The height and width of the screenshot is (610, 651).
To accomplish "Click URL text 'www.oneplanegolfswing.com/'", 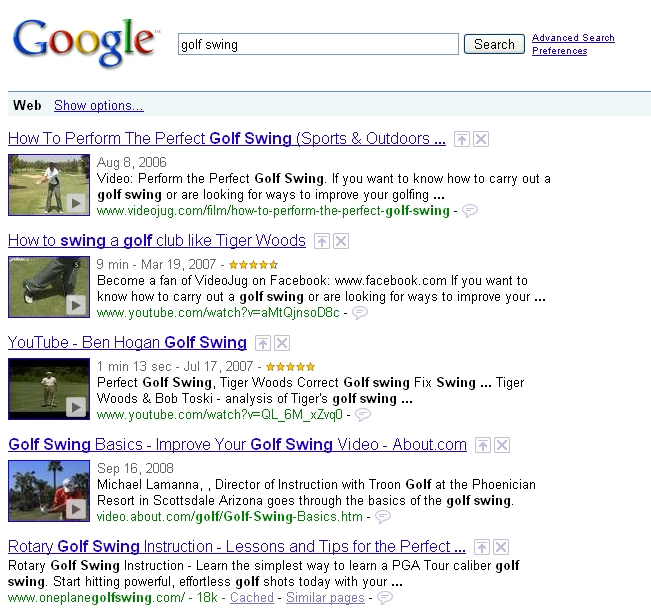I will pos(97,598).
